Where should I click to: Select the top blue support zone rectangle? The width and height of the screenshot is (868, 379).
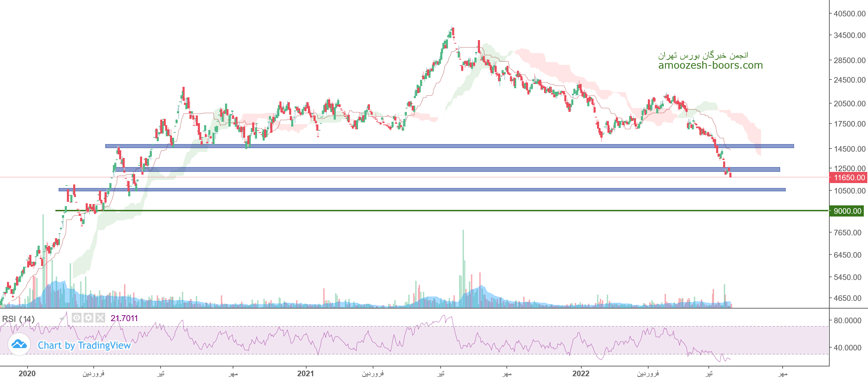[x=418, y=146]
